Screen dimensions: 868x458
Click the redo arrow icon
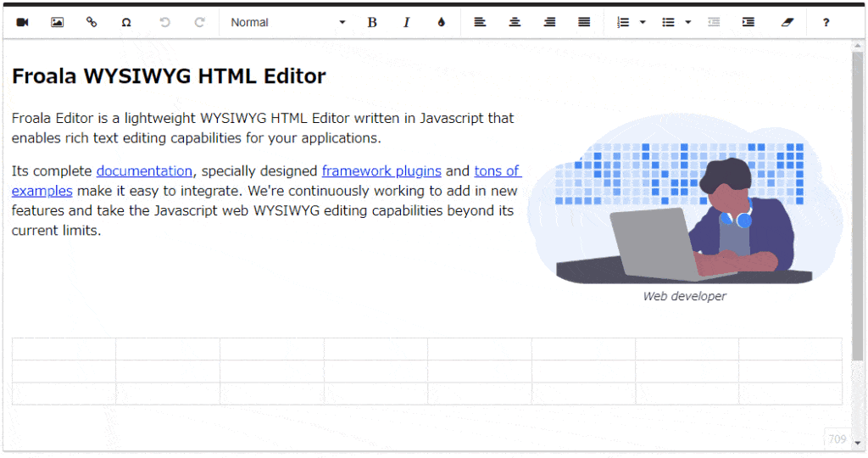[x=199, y=23]
